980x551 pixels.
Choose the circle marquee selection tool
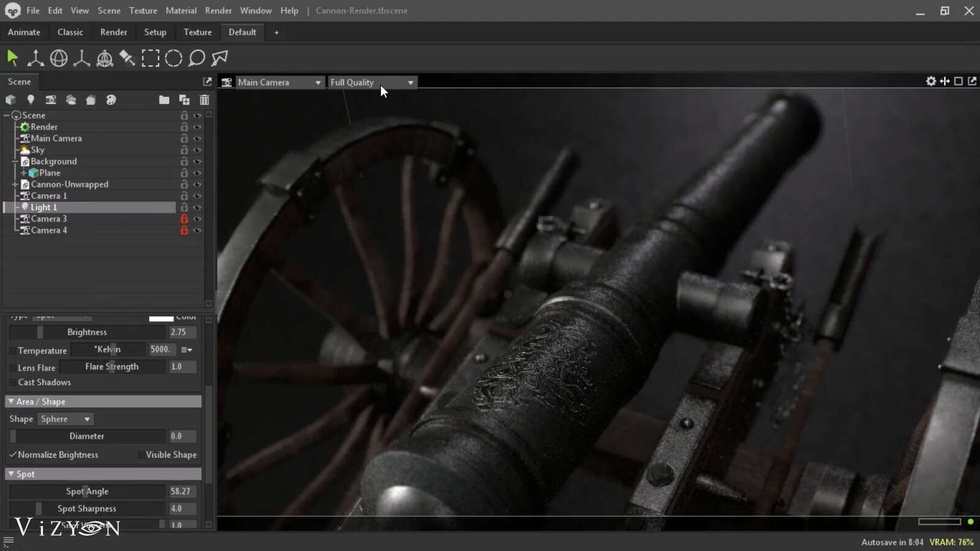173,58
